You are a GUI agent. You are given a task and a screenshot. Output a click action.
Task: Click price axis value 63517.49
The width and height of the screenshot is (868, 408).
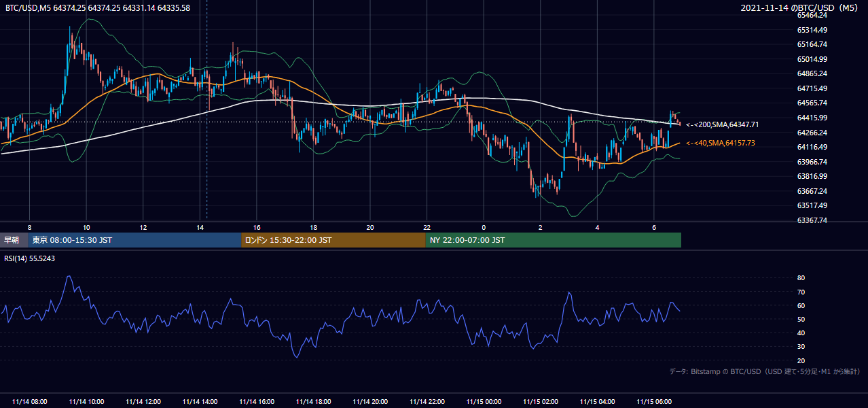coord(812,205)
